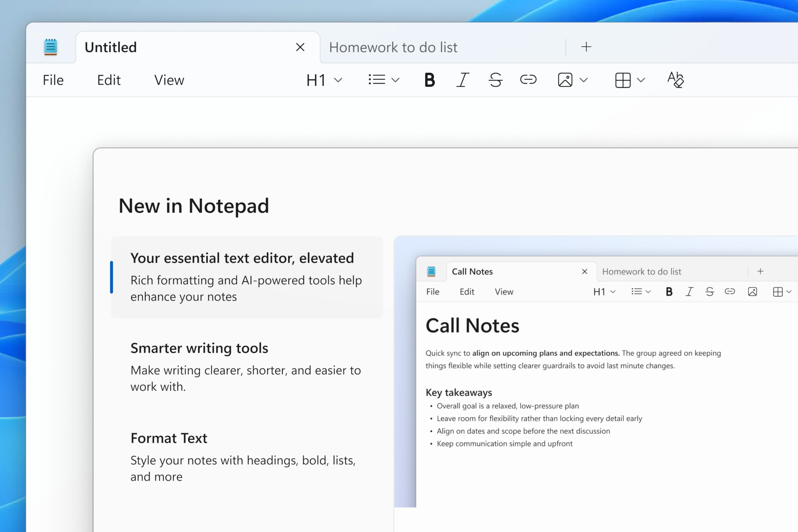This screenshot has width=798, height=532.
Task: Open the View menu
Action: click(x=169, y=80)
